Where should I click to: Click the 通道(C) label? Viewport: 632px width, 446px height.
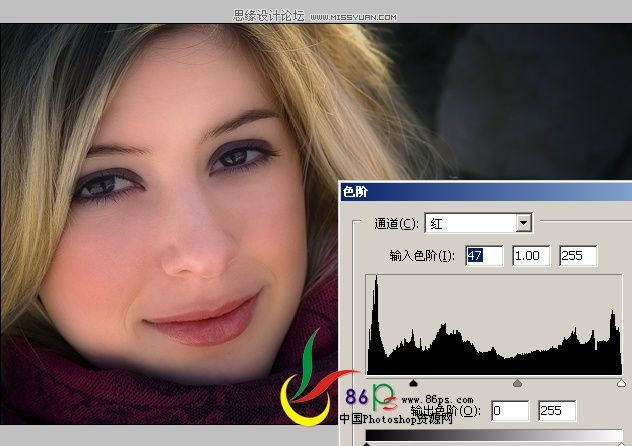396,224
